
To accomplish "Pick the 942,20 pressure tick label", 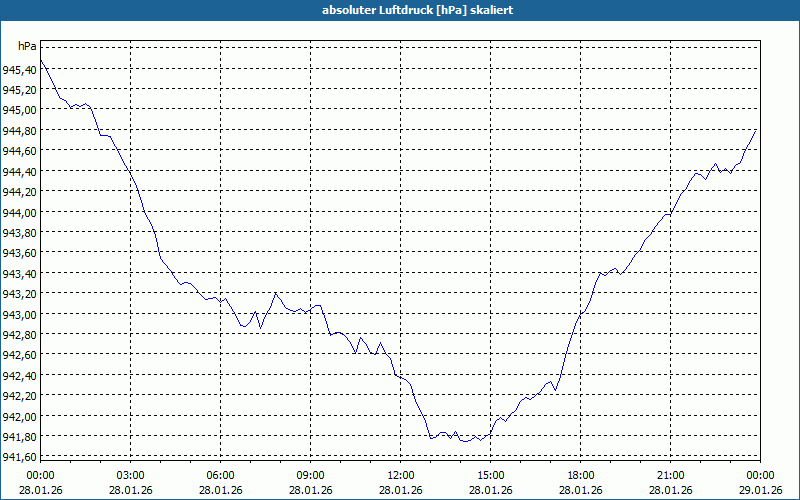I will [19, 396].
